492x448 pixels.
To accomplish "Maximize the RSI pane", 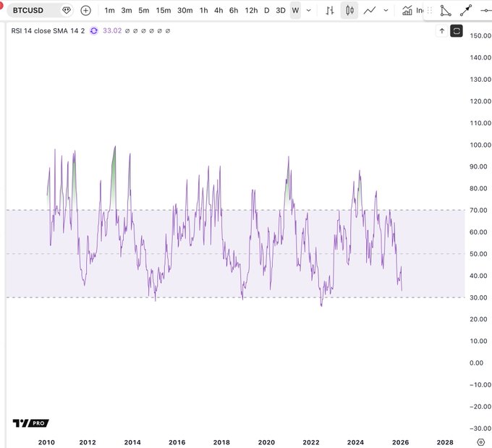I will pyautogui.click(x=457, y=30).
